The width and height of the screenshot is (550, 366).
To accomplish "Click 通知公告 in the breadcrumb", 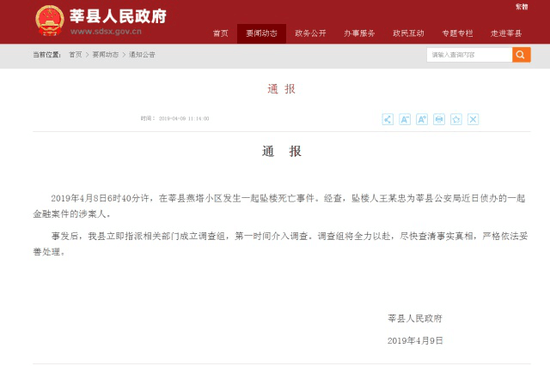I will [142, 55].
